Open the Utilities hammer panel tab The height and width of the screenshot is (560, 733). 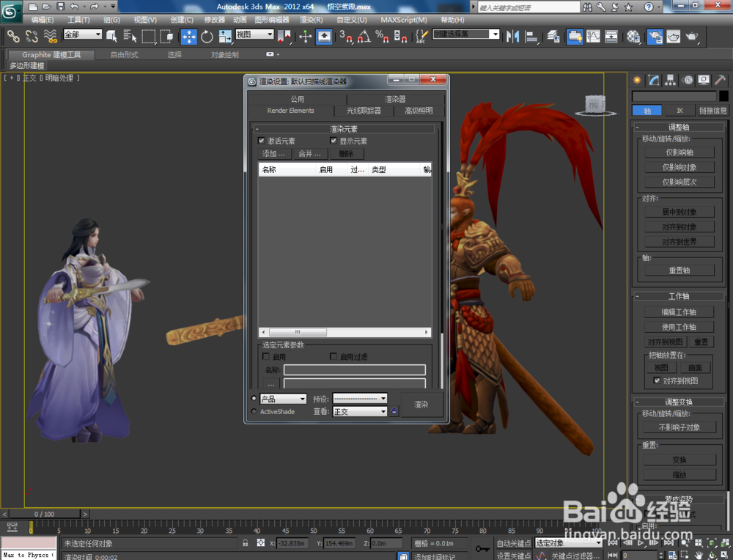(721, 81)
